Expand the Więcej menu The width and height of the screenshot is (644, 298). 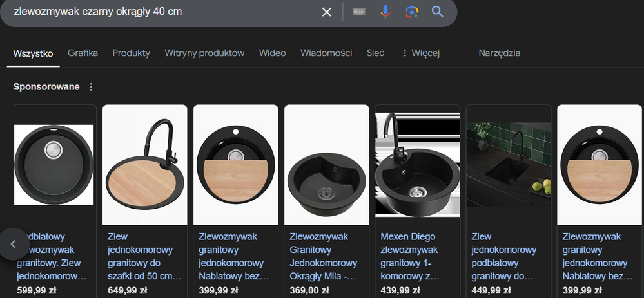pos(420,53)
